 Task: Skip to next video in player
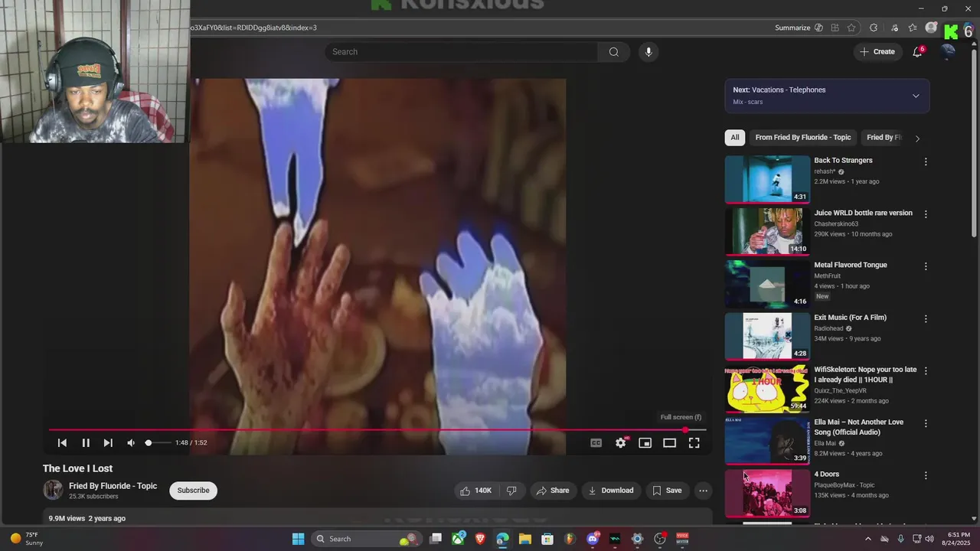click(108, 442)
